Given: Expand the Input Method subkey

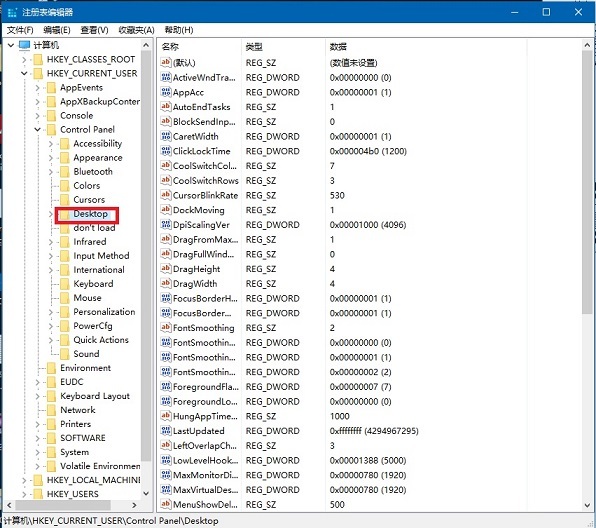Looking at the screenshot, I should (x=51, y=256).
